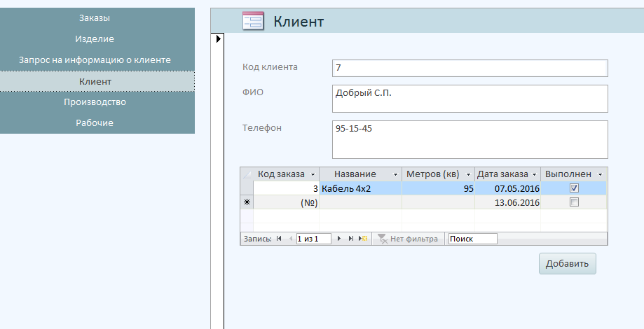Click the 'Нет фильтра' filter indicator
Viewport: 644px width, 329px height.
[x=407, y=239]
